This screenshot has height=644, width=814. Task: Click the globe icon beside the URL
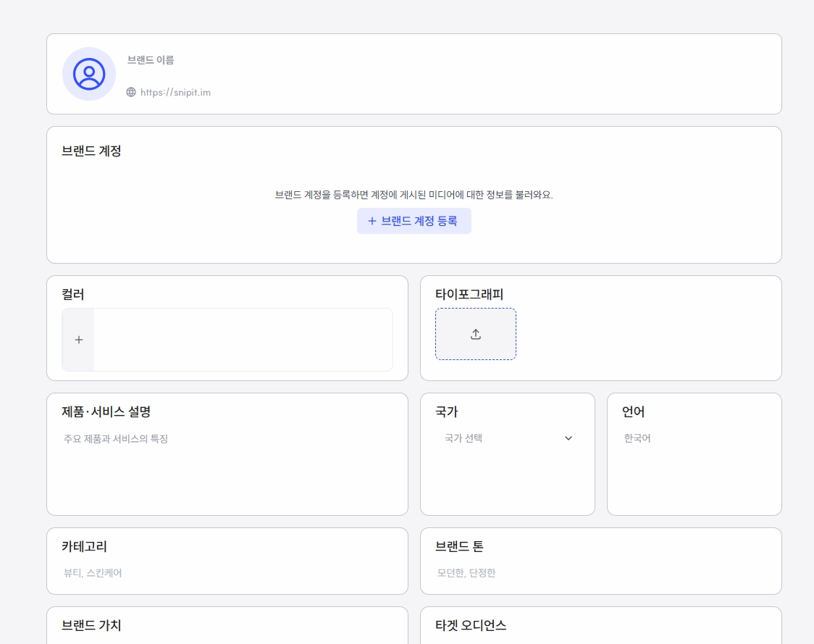click(131, 92)
